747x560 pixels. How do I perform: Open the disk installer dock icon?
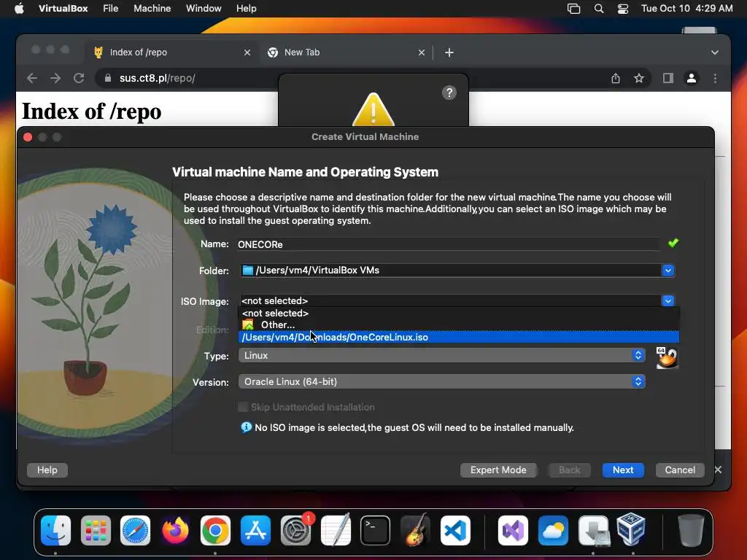click(x=593, y=530)
